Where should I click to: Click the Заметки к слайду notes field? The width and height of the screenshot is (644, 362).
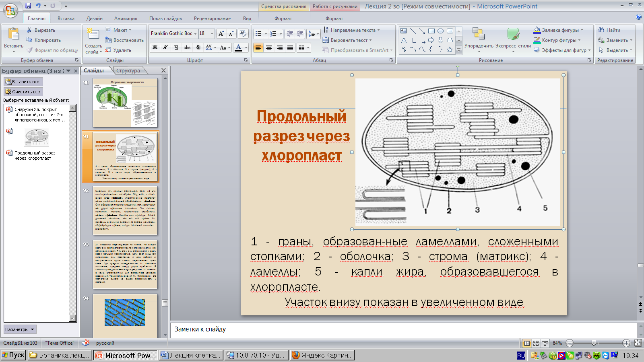coord(404,329)
